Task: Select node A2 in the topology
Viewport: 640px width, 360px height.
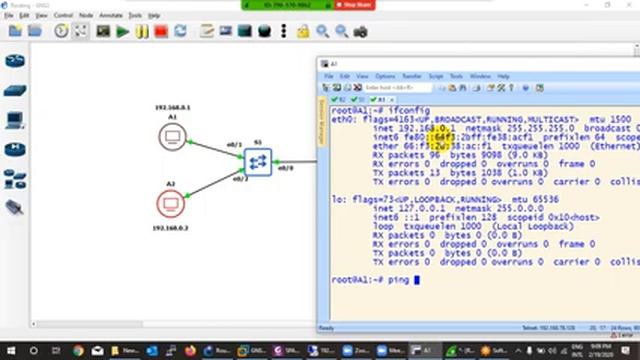Action: (171, 204)
